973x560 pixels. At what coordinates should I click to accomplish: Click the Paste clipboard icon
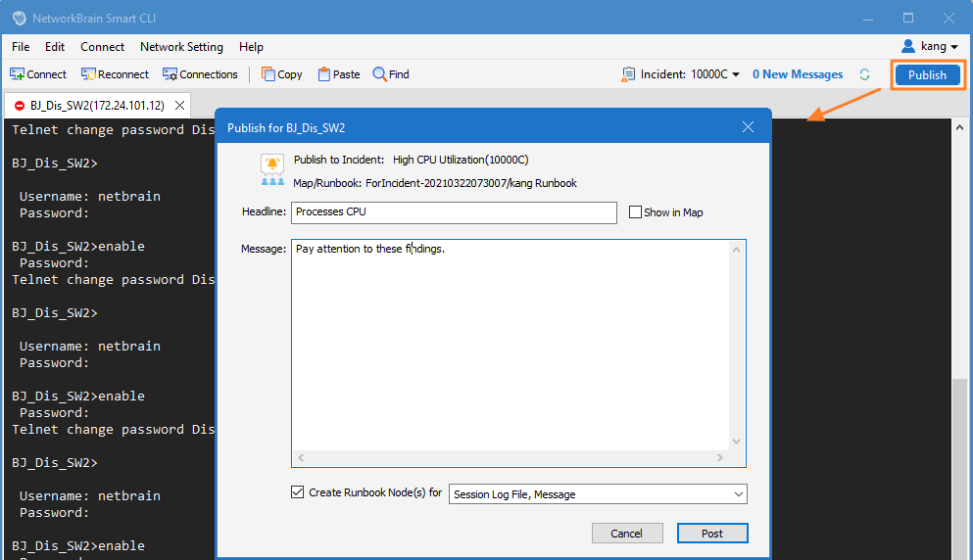[x=323, y=74]
